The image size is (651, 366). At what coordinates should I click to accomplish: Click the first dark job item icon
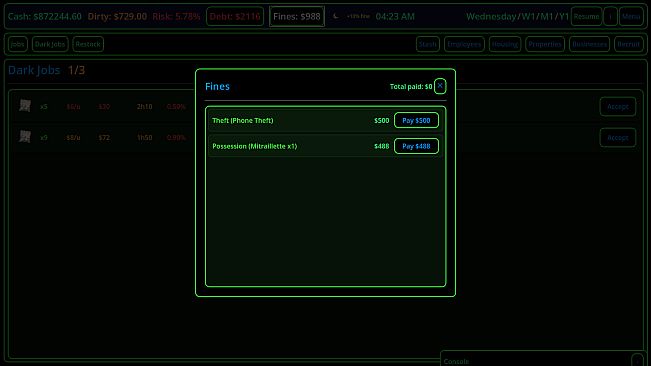[x=25, y=106]
